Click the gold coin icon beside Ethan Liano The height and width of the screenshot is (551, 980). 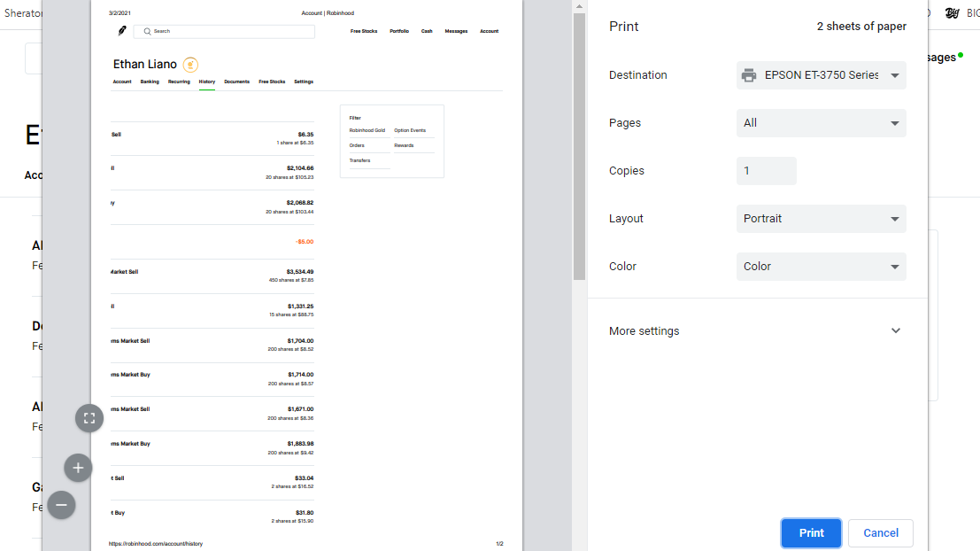point(190,65)
